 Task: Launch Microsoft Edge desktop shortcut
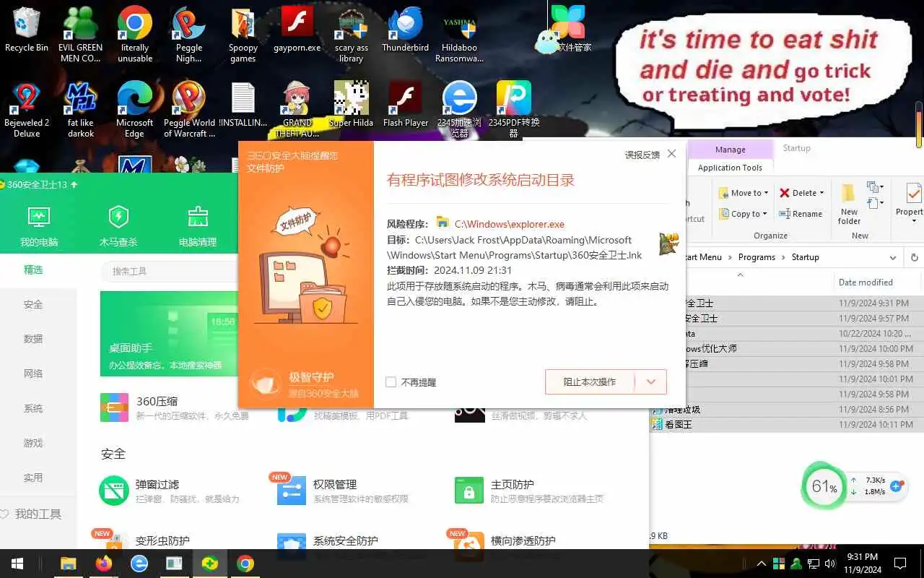point(135,109)
